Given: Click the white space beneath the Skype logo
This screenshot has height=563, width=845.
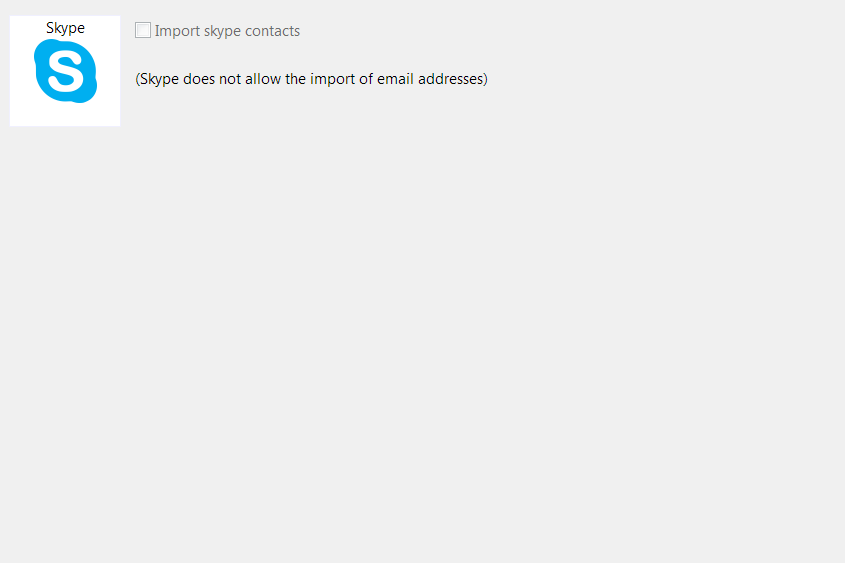Looking at the screenshot, I should (65, 115).
